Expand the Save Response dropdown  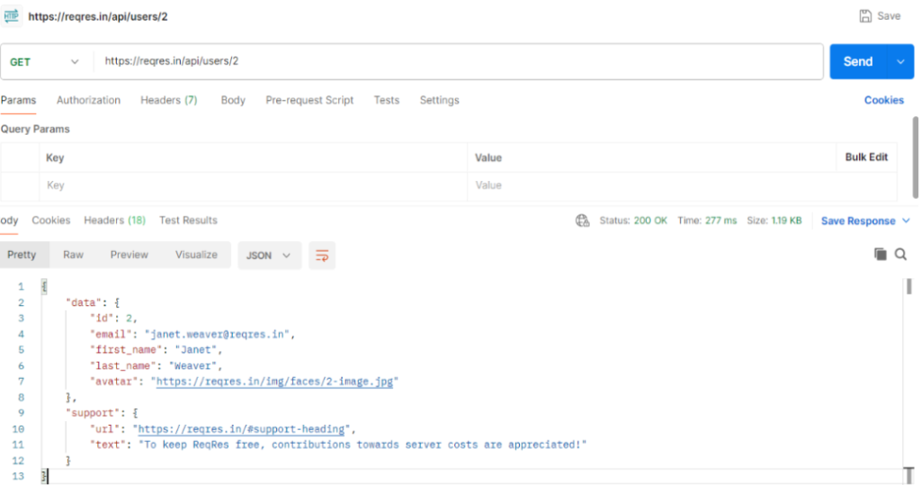[x=906, y=221]
